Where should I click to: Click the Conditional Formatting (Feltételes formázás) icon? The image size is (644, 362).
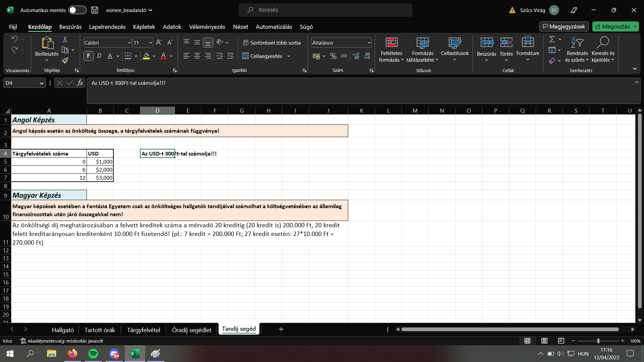(391, 43)
